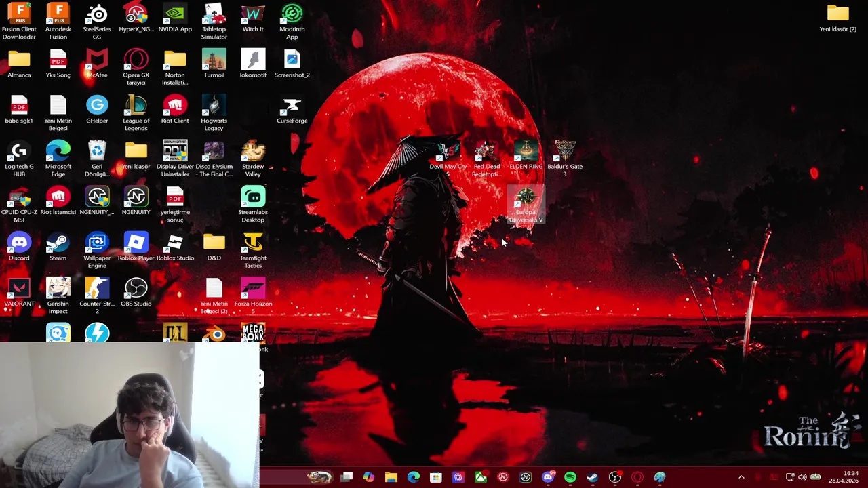Open Microsoft Store in the taskbar
868x488 pixels.
pos(436,478)
